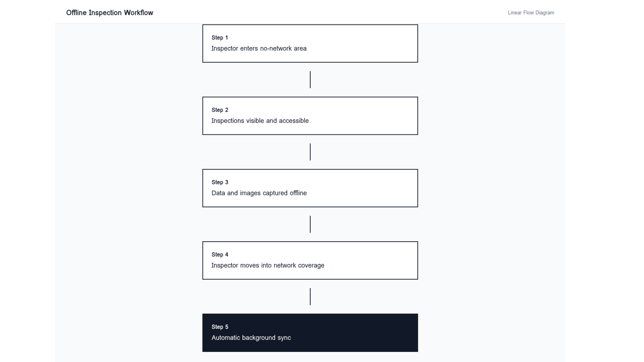Select the Step 1 flow box

click(x=352, y=44)
